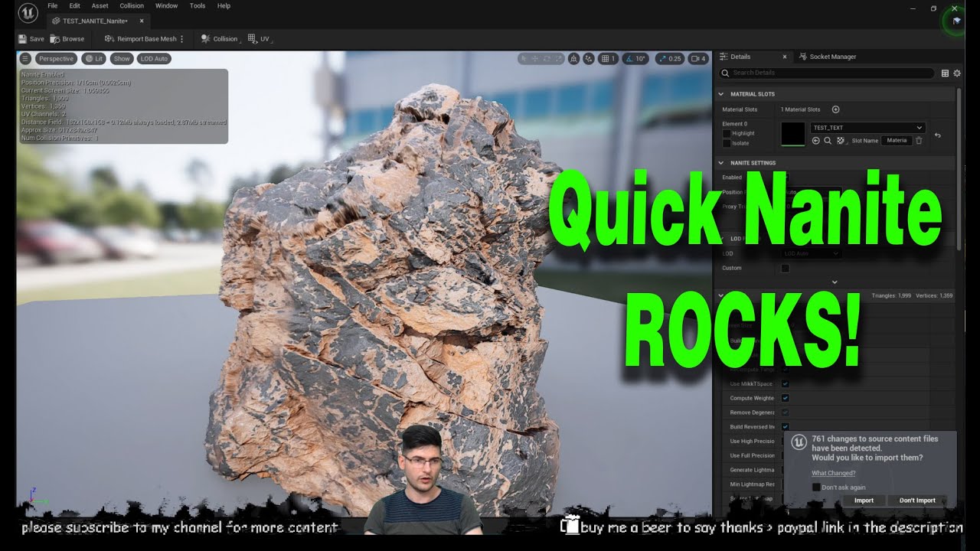Toggle Build Reversed Index Buffer checkbox

click(x=785, y=427)
